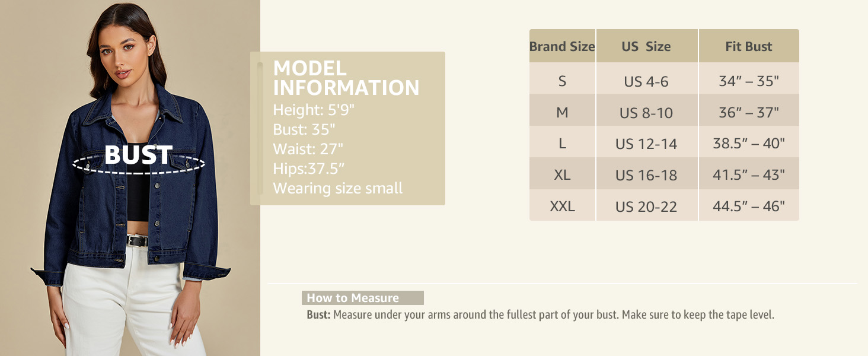The image size is (868, 356).
Task: Click the US Size column header
Action: 646,46
